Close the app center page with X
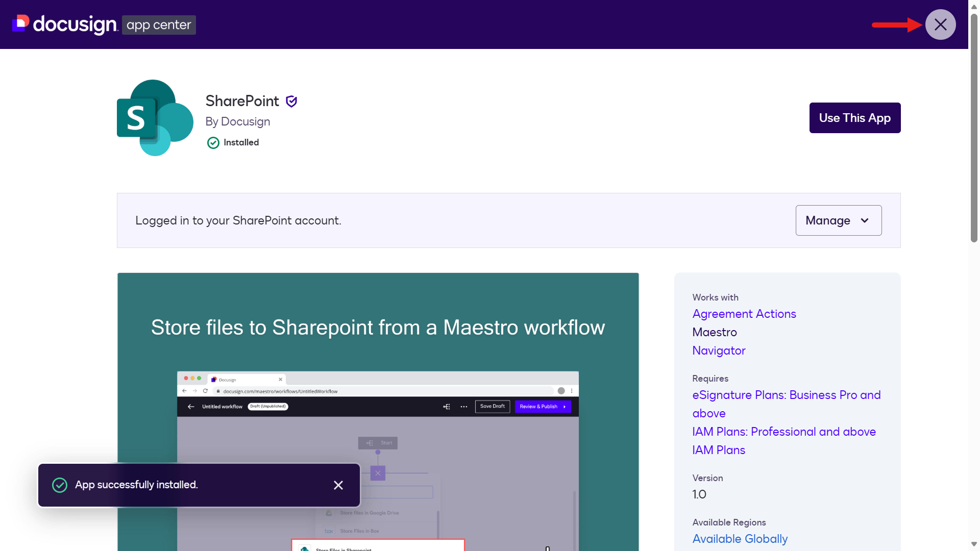 940,24
